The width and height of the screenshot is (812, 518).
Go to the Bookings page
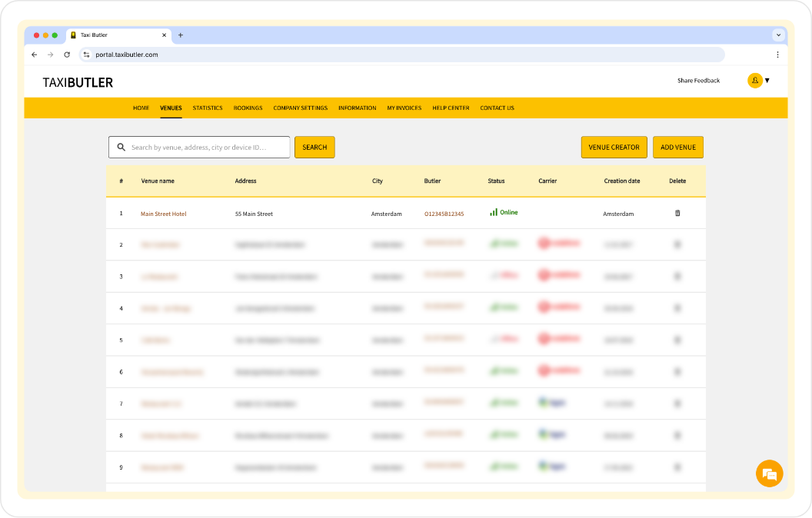click(x=248, y=108)
